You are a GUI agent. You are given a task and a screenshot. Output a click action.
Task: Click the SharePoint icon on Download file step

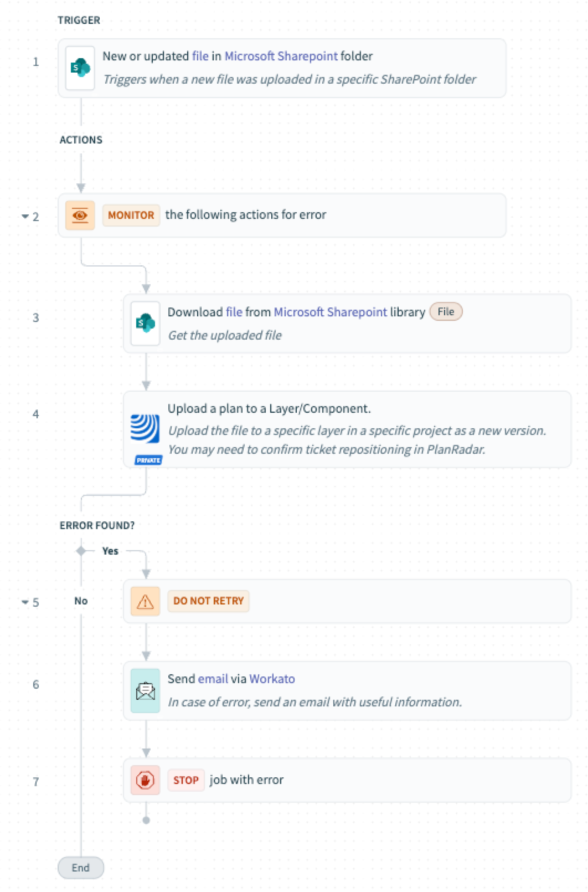pyautogui.click(x=146, y=323)
